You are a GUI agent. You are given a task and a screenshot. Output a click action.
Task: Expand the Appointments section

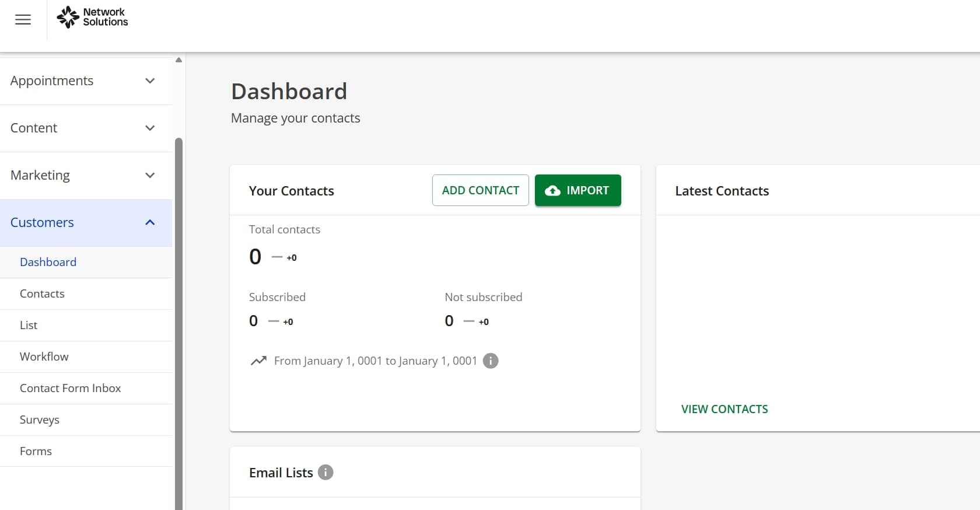click(86, 81)
